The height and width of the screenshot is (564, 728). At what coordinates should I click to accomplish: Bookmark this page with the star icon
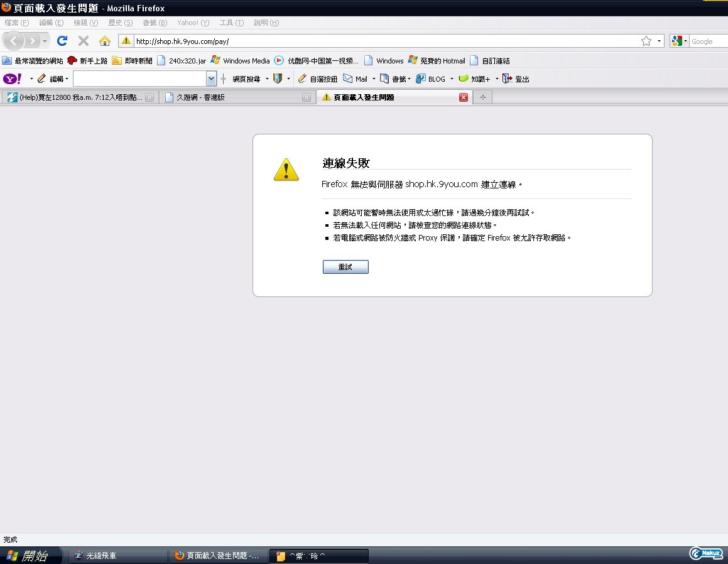click(646, 41)
